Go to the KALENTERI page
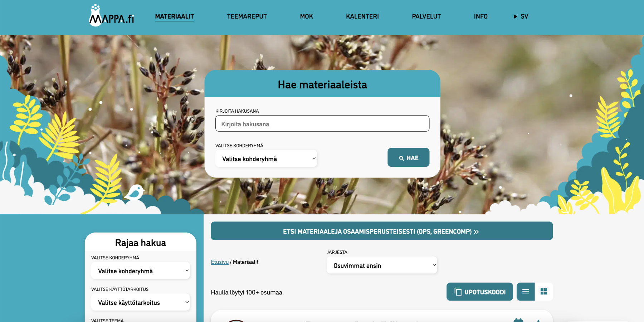This screenshot has height=322, width=644. click(362, 16)
